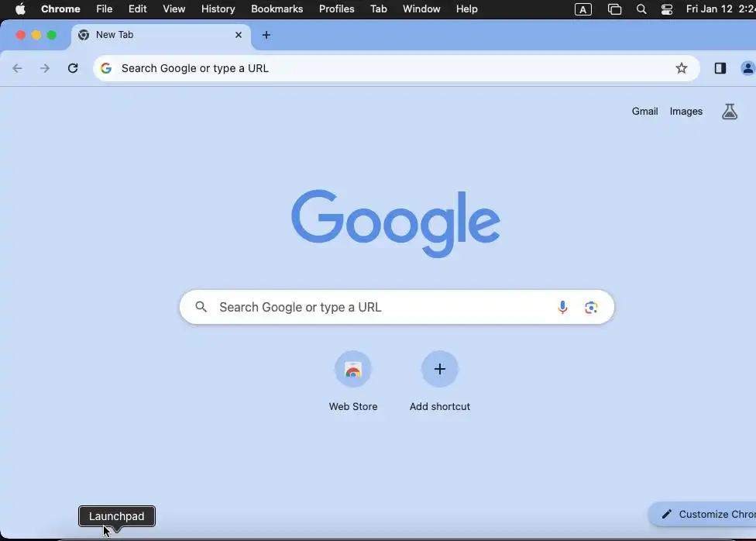
Task: Open the Gmail link
Action: click(x=644, y=112)
